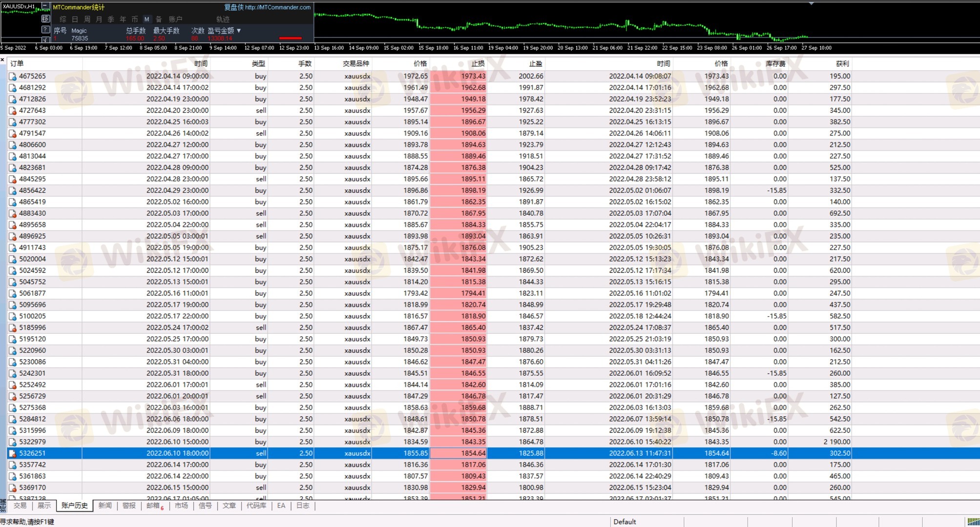Toggle the 周 weekly statistics view
The image size is (980, 527).
pos(87,19)
